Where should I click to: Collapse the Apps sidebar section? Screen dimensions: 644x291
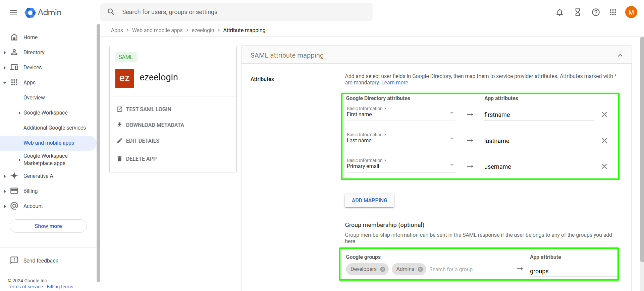point(5,83)
